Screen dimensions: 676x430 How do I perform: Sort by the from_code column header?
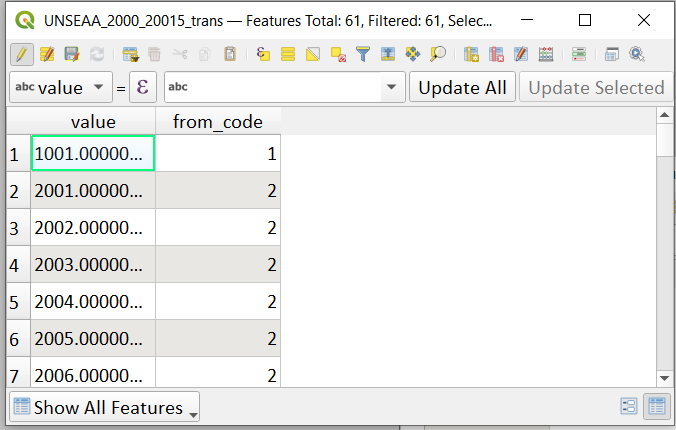click(x=218, y=122)
